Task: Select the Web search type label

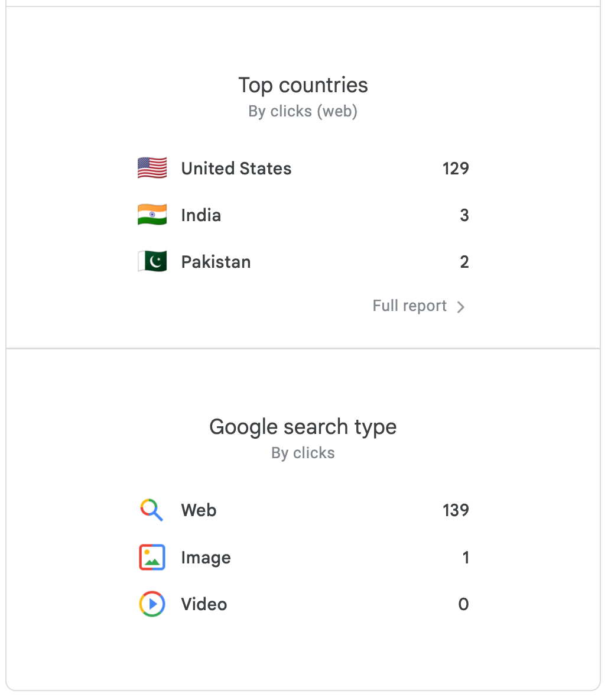Action: tap(199, 510)
